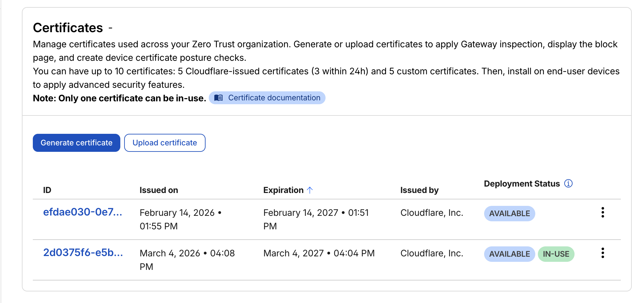
Task: Click the Issued by column header
Action: pos(419,190)
